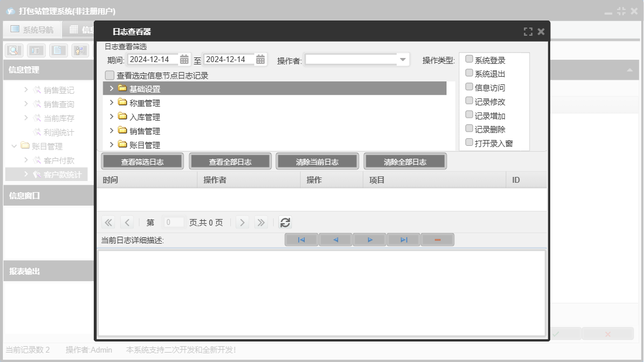Expand the 基础设置 tree folder
The width and height of the screenshot is (644, 362).
111,88
